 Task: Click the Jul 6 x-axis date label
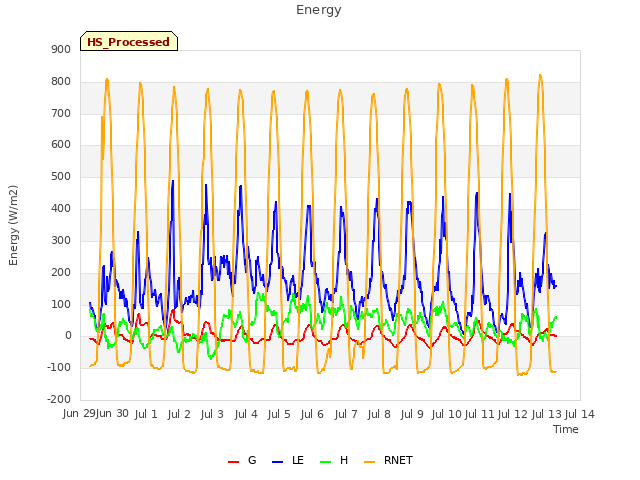312,414
